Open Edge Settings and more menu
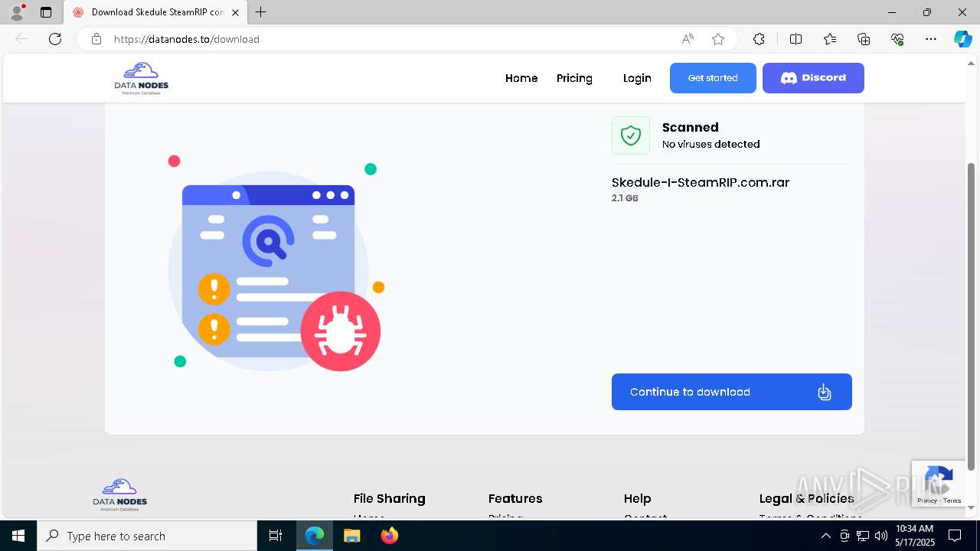The width and height of the screenshot is (980, 551). click(931, 39)
